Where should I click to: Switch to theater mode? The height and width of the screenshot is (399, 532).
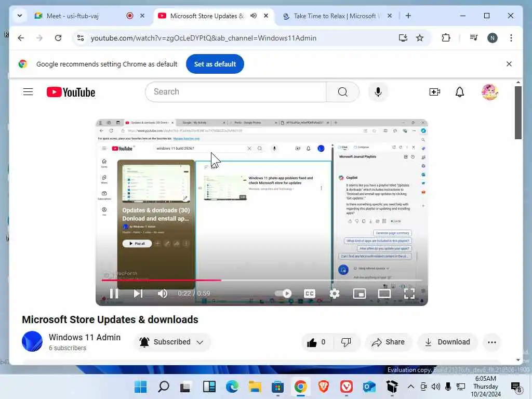pos(384,293)
